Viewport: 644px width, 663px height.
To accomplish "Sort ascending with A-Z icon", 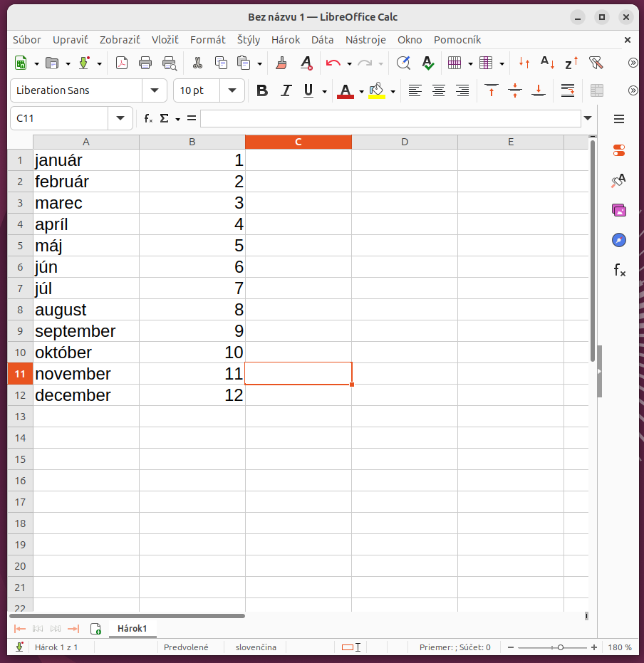I will 548,63.
